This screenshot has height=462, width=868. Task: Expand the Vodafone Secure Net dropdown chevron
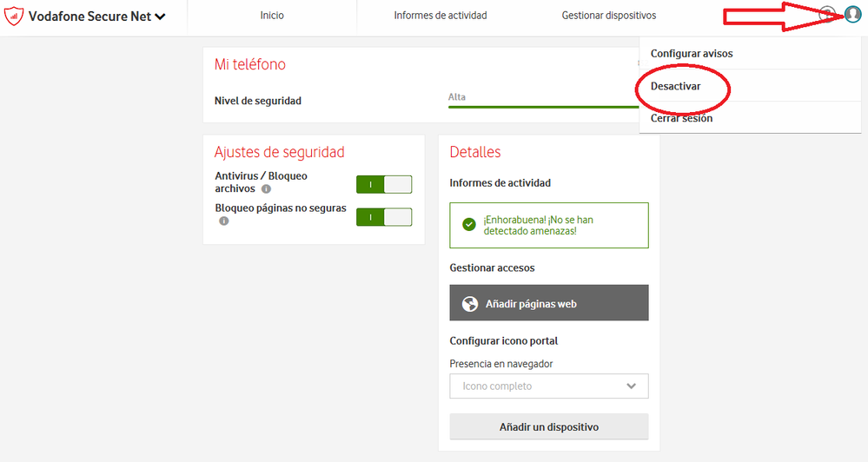tap(160, 16)
